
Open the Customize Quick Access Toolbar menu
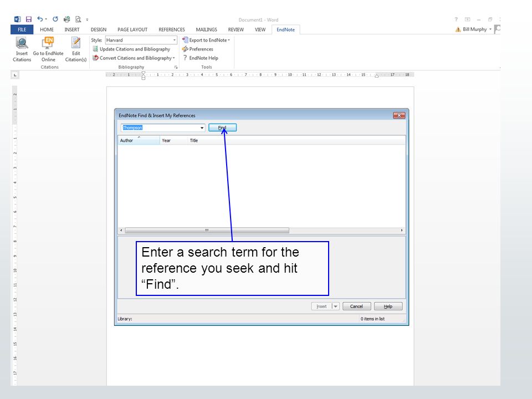87,20
